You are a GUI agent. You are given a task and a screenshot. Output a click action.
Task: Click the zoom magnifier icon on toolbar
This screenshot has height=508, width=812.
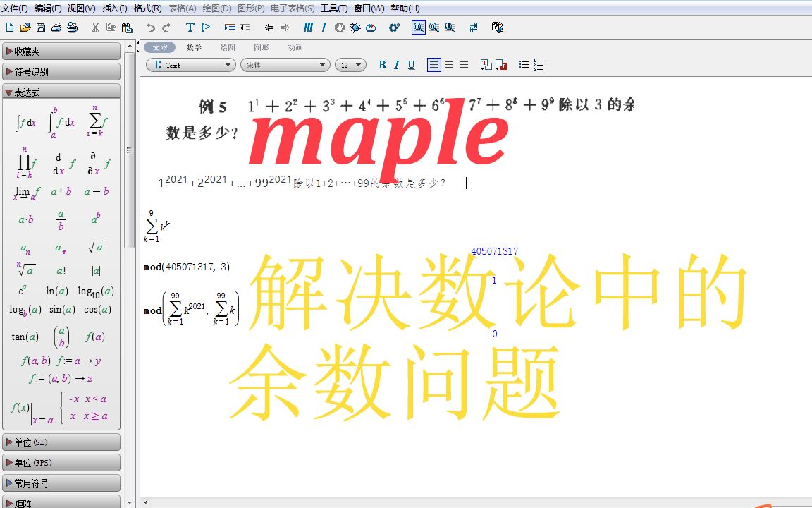(x=419, y=28)
